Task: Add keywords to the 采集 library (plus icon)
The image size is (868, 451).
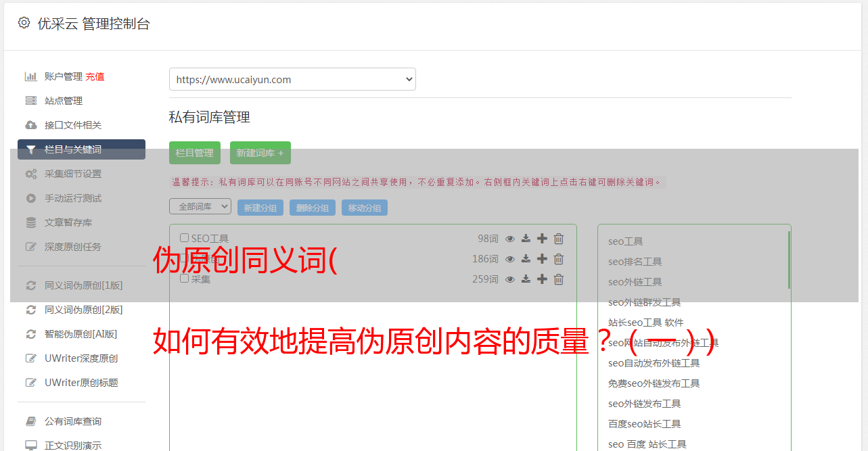Action: [x=542, y=279]
